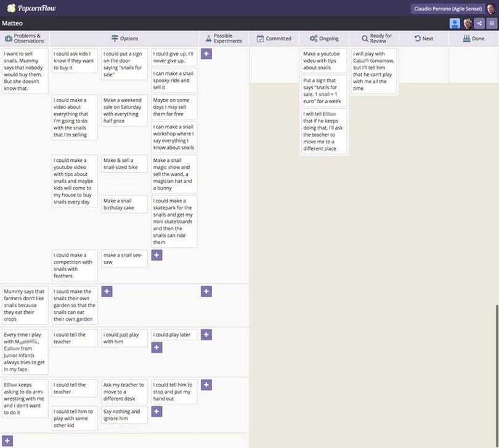Add option below the snail see-saw card
Screen dimensions: 499x448
point(156,255)
